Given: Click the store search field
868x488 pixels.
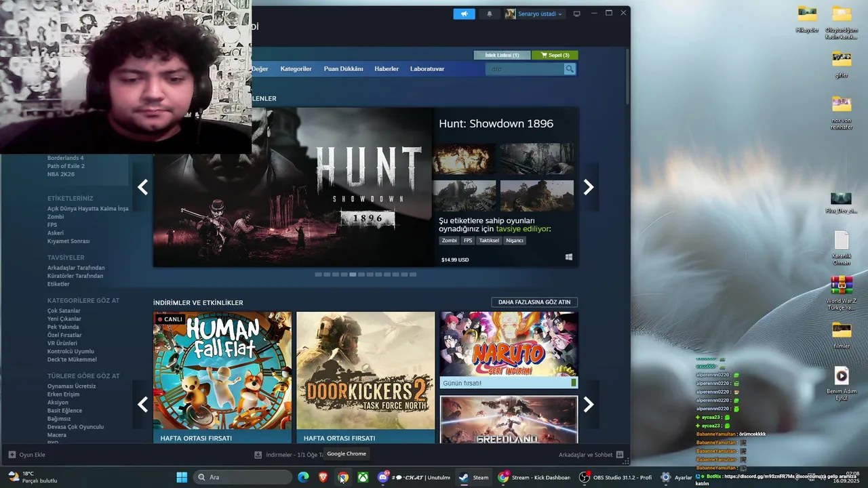Looking at the screenshot, I should [525, 69].
